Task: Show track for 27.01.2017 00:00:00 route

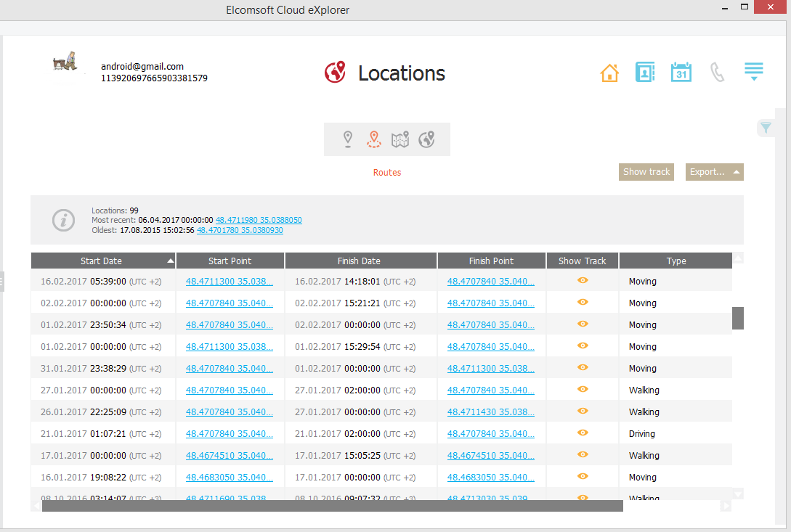Action: point(583,389)
